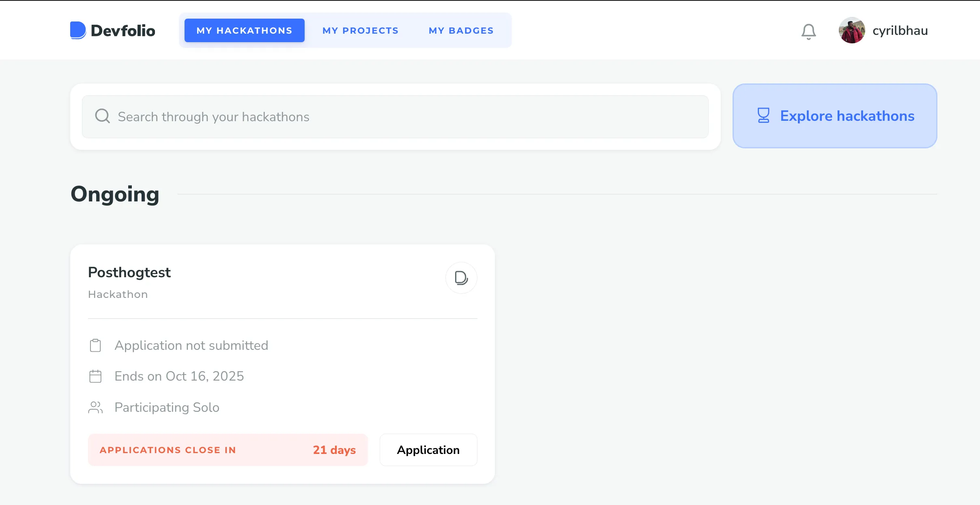Click the cyrilbhau profile avatar
The width and height of the screenshot is (980, 505).
click(852, 30)
